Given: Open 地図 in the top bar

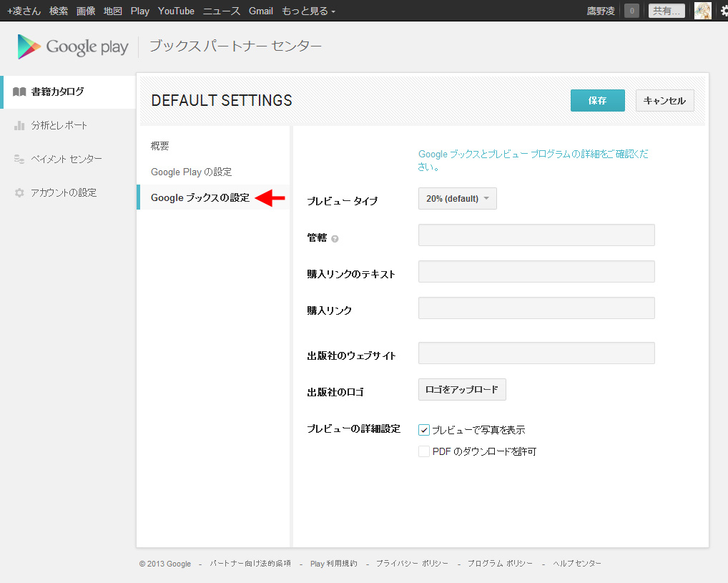Looking at the screenshot, I should point(113,11).
